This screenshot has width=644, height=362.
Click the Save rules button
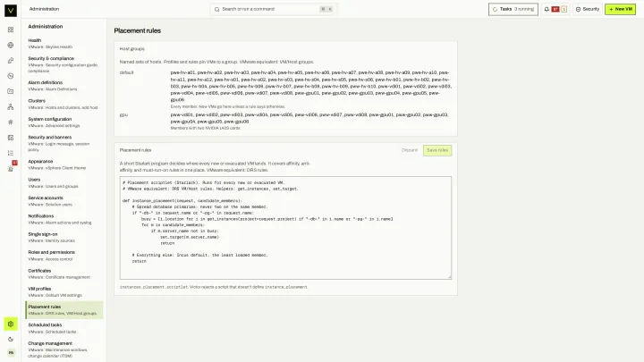437,150
